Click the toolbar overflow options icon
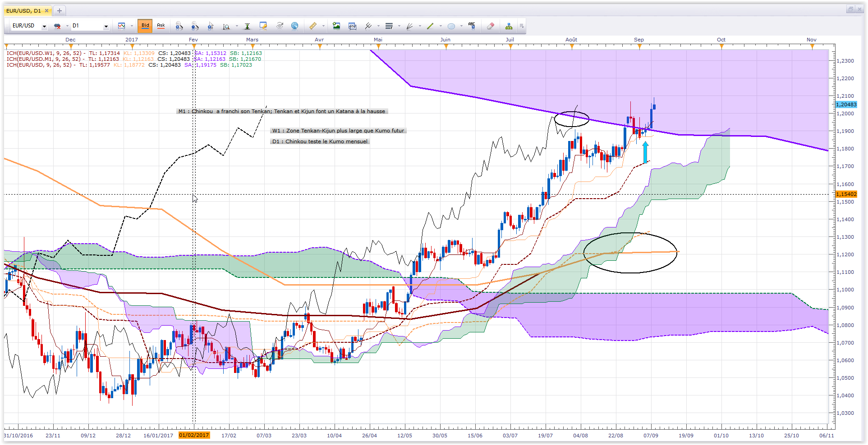Image resolution: width=868 pixels, height=445 pixels. [x=522, y=26]
